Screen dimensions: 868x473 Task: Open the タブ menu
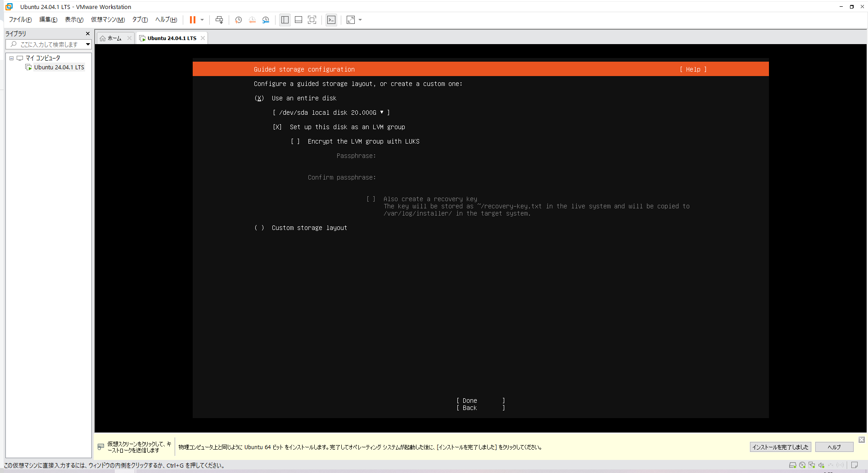click(140, 20)
